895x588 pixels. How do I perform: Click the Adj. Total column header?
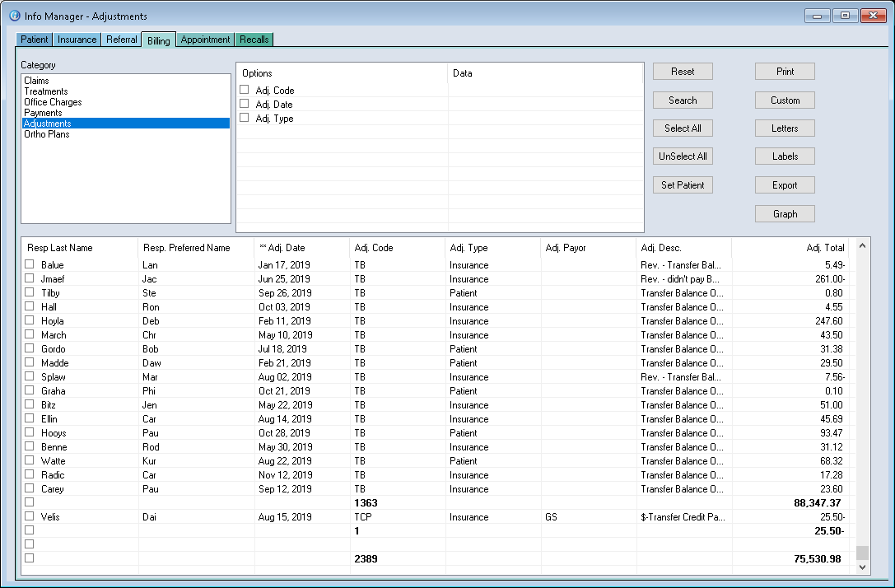coord(825,248)
